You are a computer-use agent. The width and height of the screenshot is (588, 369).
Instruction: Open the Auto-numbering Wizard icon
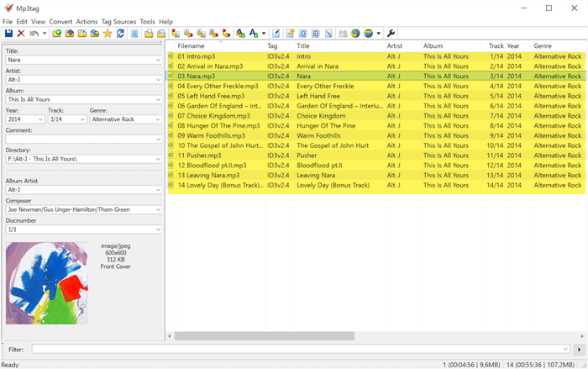(328, 34)
